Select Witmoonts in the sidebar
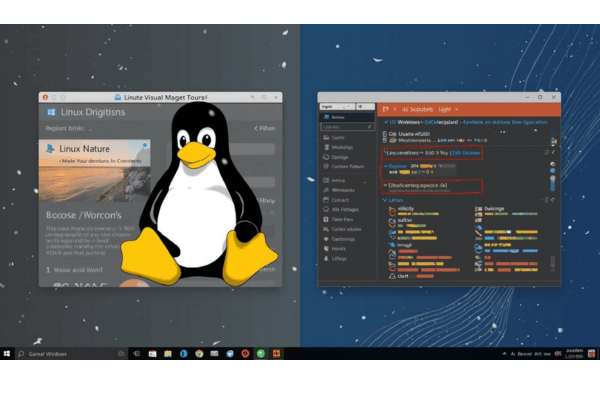This screenshot has height=400, width=600. point(339,190)
